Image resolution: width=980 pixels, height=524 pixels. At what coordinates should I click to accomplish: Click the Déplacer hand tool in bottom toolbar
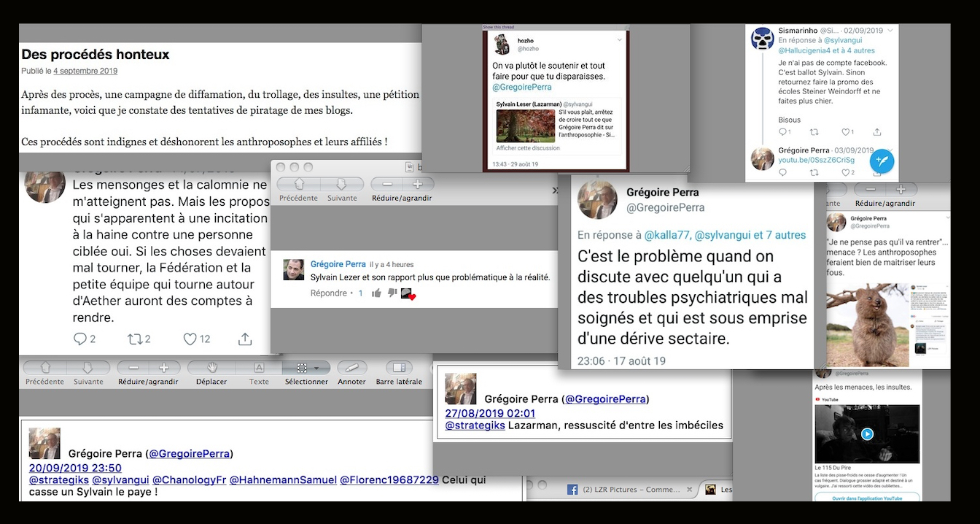point(211,368)
